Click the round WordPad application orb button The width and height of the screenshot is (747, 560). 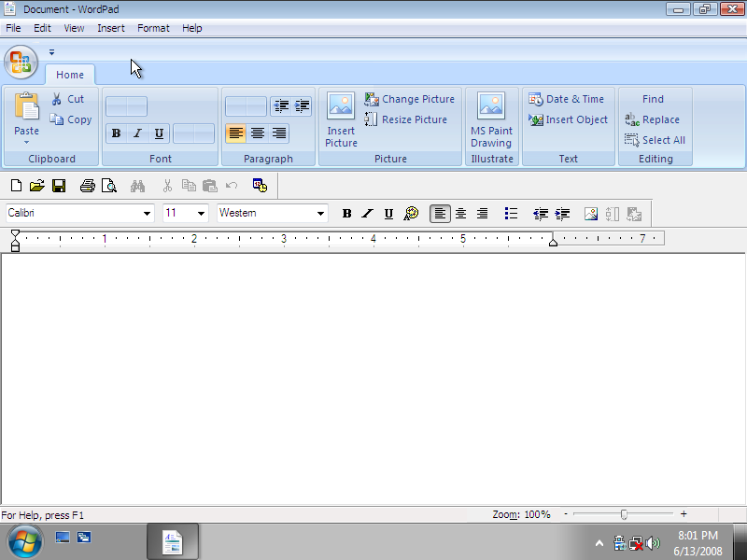pyautogui.click(x=21, y=63)
